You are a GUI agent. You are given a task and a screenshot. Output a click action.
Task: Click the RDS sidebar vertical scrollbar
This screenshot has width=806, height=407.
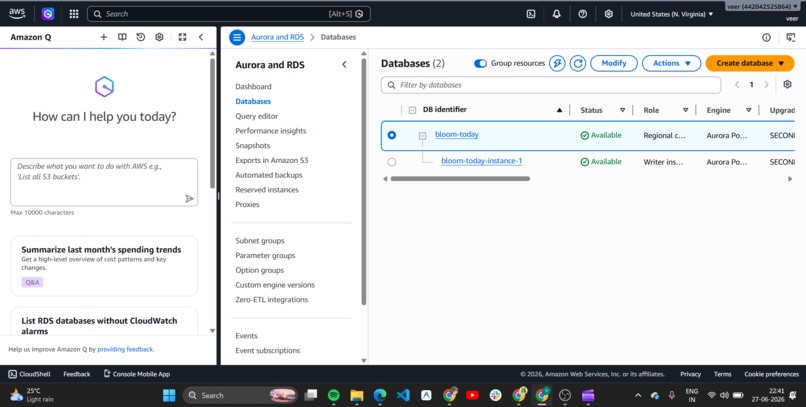click(x=363, y=181)
